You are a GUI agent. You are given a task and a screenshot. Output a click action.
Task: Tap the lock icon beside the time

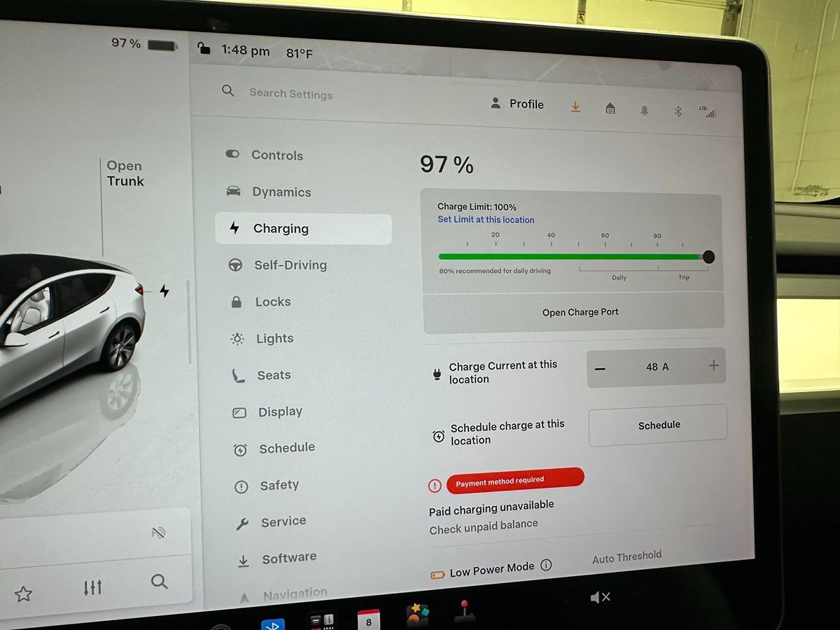point(204,48)
